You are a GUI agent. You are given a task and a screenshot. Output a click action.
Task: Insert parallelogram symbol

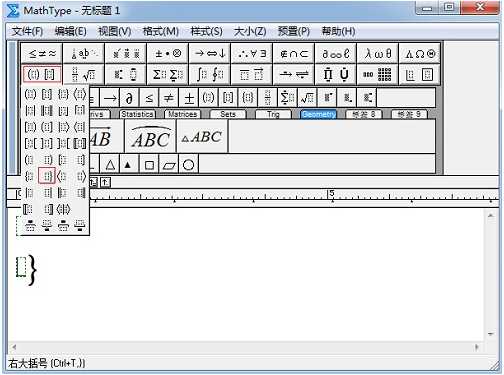(x=169, y=164)
